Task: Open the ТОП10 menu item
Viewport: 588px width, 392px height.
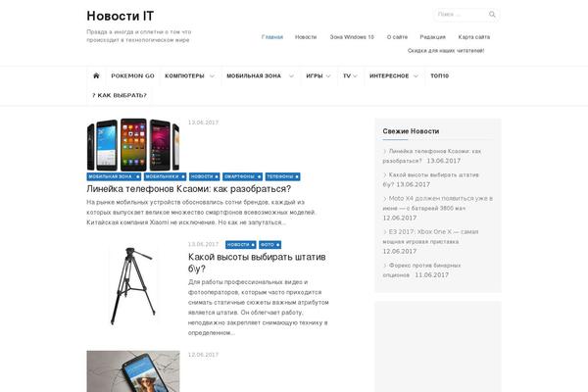Action: (x=439, y=75)
